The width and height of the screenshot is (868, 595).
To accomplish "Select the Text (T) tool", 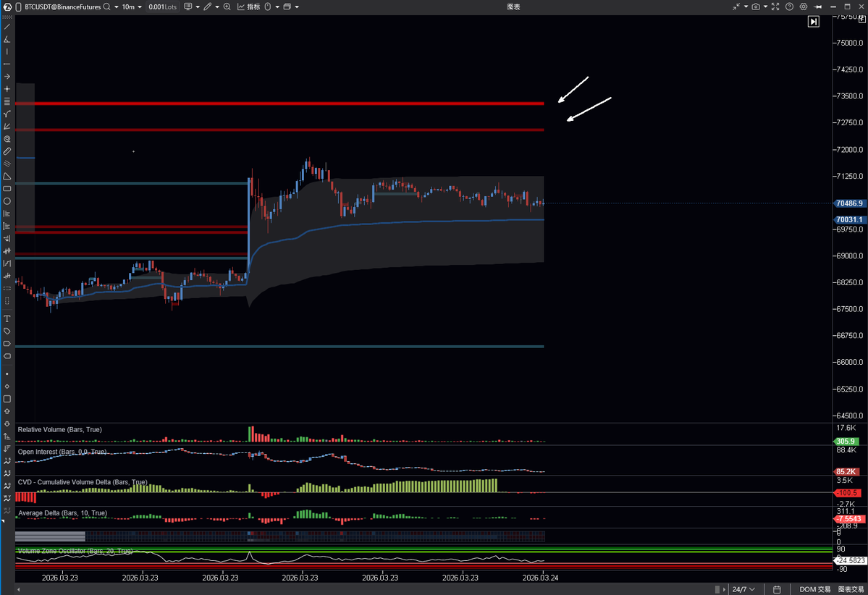I will pyautogui.click(x=7, y=318).
